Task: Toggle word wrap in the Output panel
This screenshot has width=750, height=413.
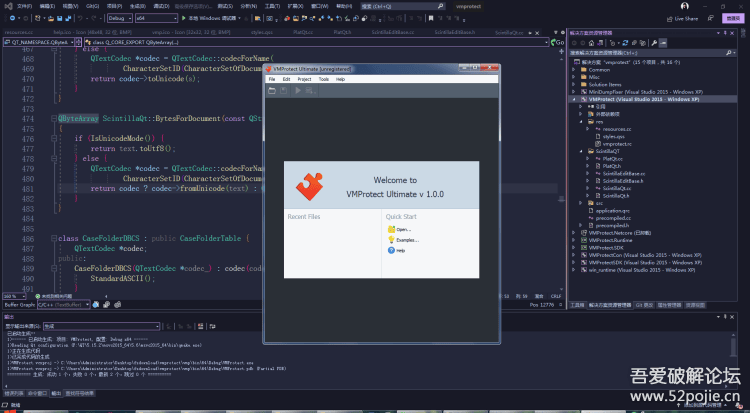Action: (x=212, y=326)
